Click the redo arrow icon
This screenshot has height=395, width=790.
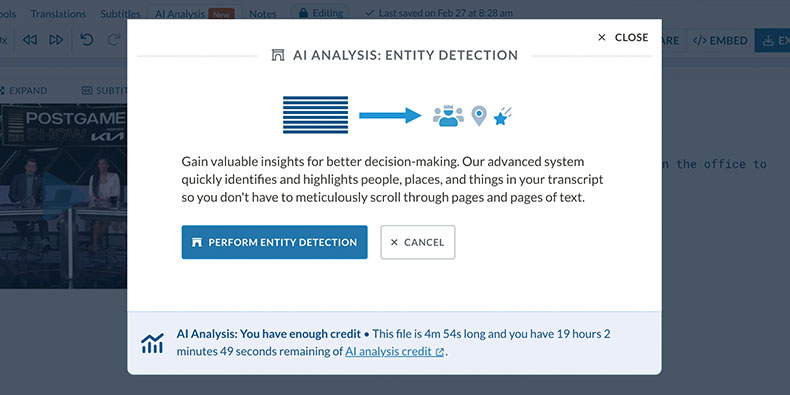coord(115,40)
